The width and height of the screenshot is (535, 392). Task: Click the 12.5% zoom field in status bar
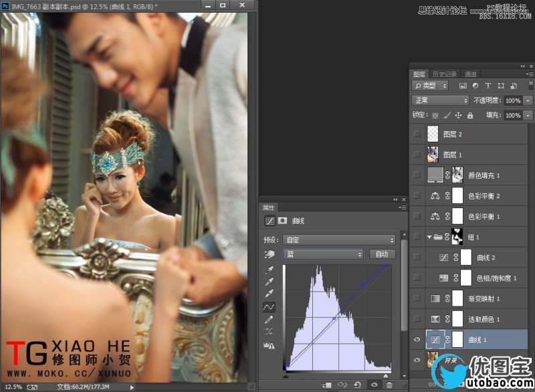click(x=13, y=387)
